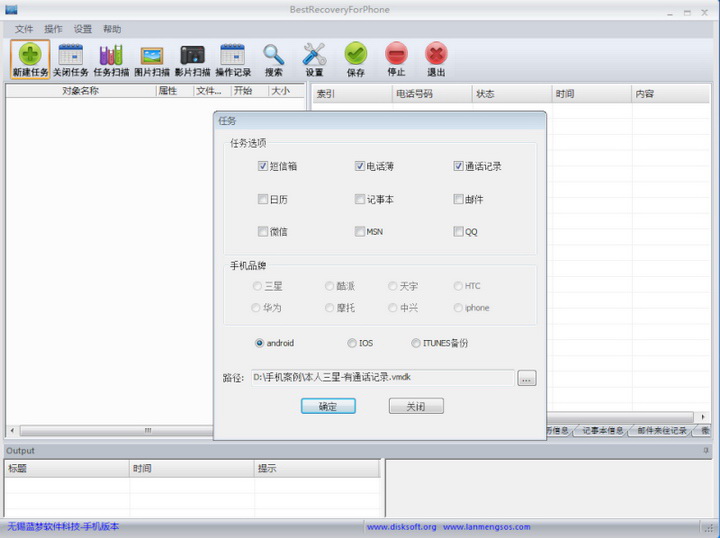Start 任务扫描 task scan from toolbar
This screenshot has width=720, height=538.
click(x=111, y=59)
